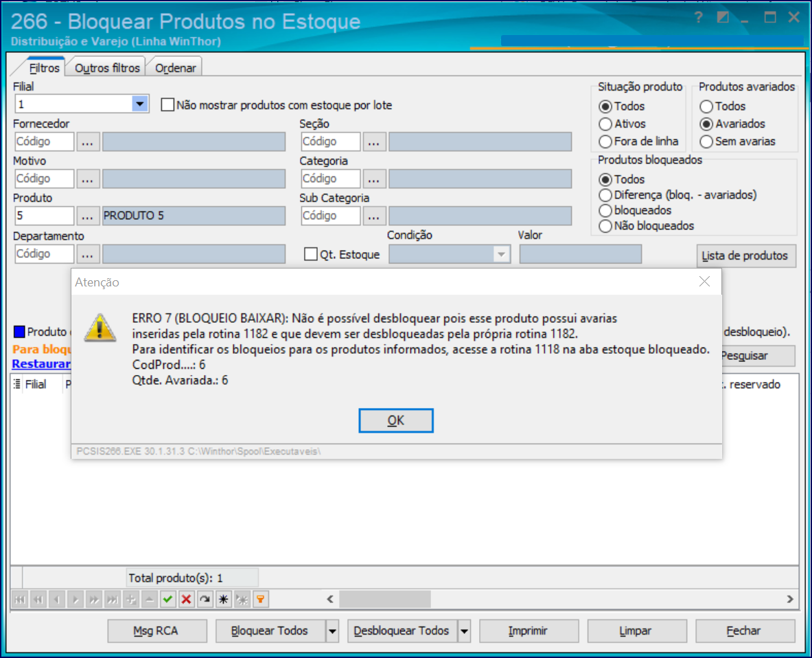Click next record arrow icon

point(76,600)
